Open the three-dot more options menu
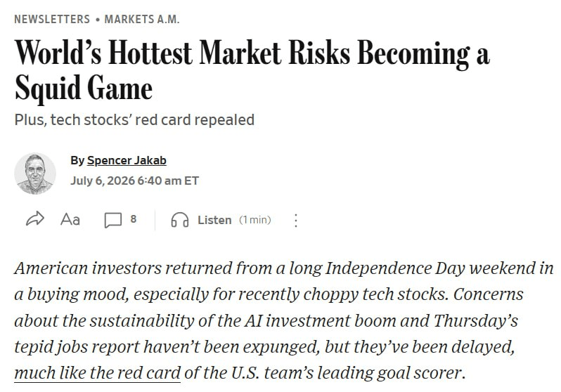The width and height of the screenshot is (561, 392). (295, 221)
